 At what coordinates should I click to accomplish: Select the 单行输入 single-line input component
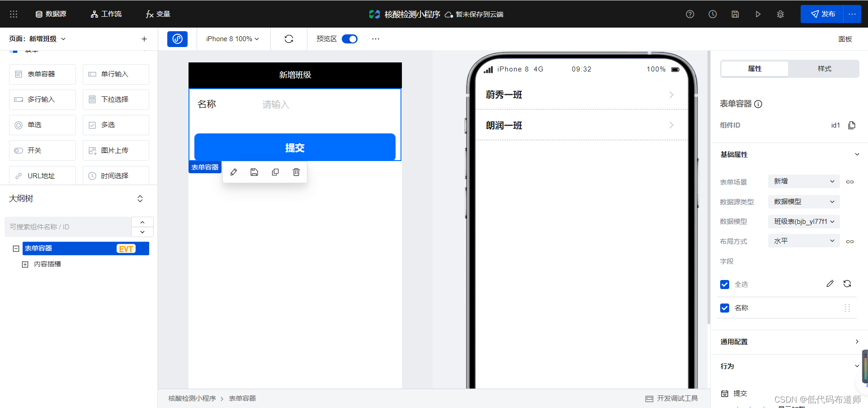(x=116, y=74)
